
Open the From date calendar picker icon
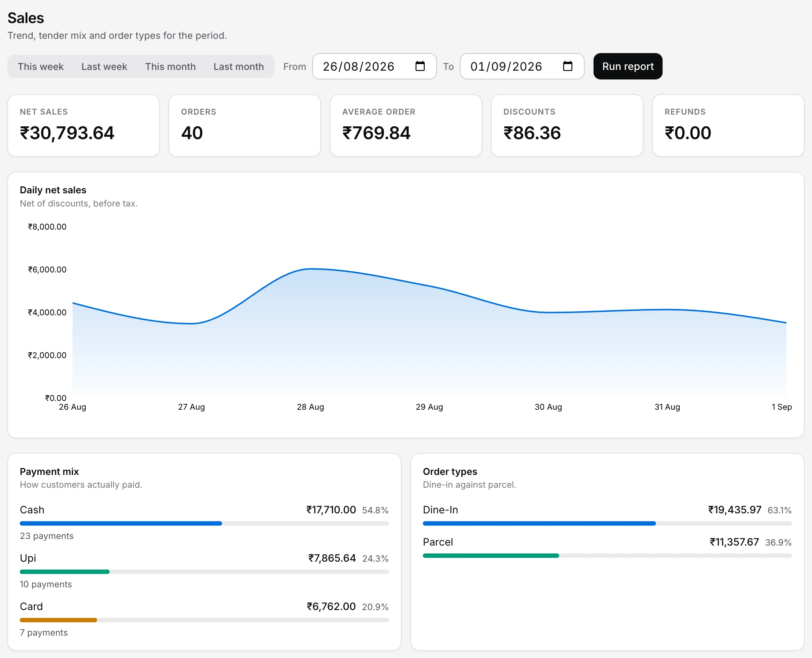[420, 66]
